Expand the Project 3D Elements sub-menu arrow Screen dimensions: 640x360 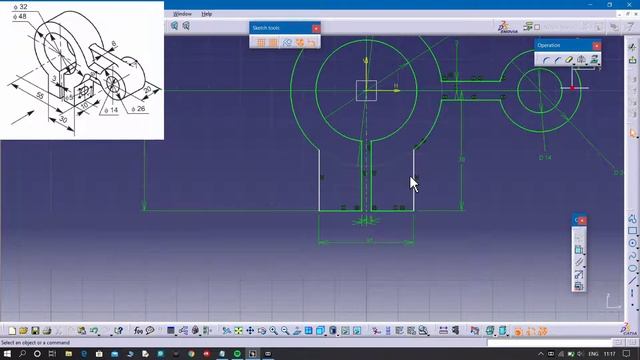pos(598,64)
